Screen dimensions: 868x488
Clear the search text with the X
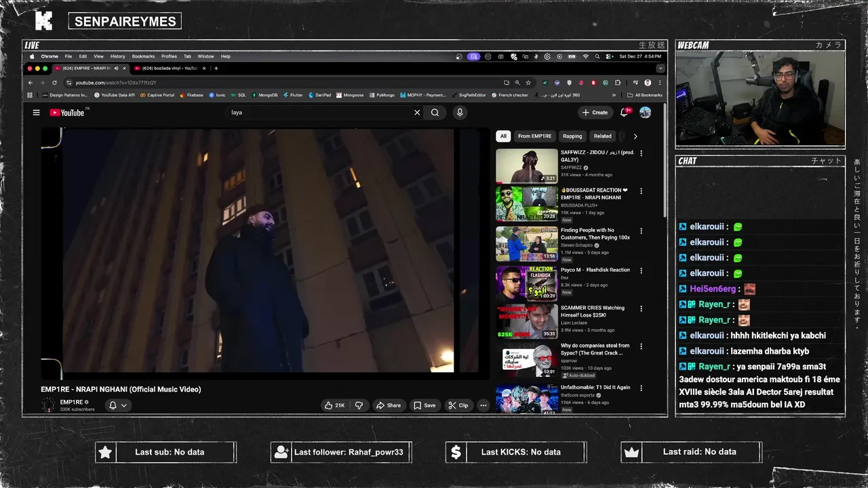pyautogui.click(x=417, y=113)
